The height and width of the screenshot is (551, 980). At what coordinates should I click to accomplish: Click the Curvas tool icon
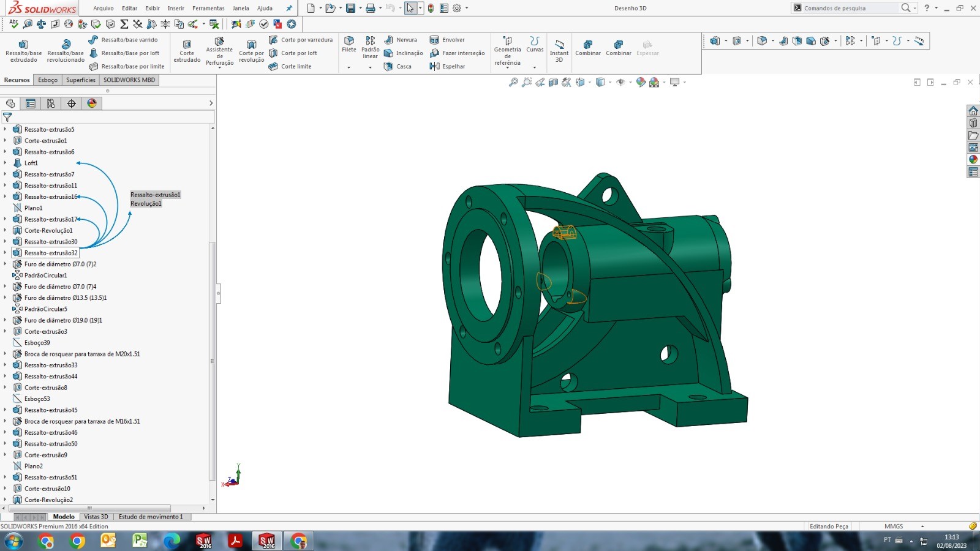535,44
